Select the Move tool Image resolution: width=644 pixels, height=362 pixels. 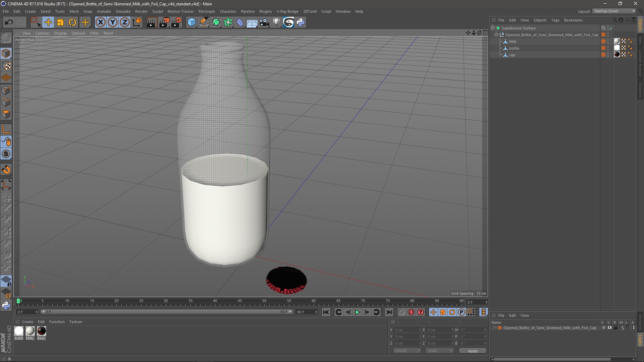click(x=48, y=22)
